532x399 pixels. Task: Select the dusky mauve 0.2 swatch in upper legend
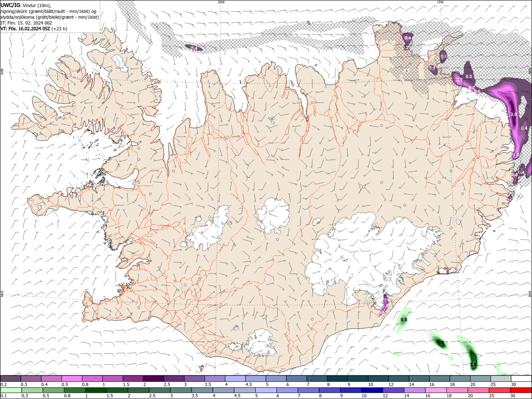[x=10, y=379]
